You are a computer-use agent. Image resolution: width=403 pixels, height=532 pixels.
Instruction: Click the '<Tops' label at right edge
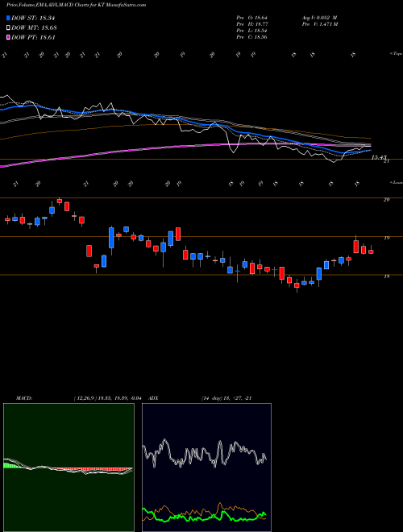coord(396,54)
